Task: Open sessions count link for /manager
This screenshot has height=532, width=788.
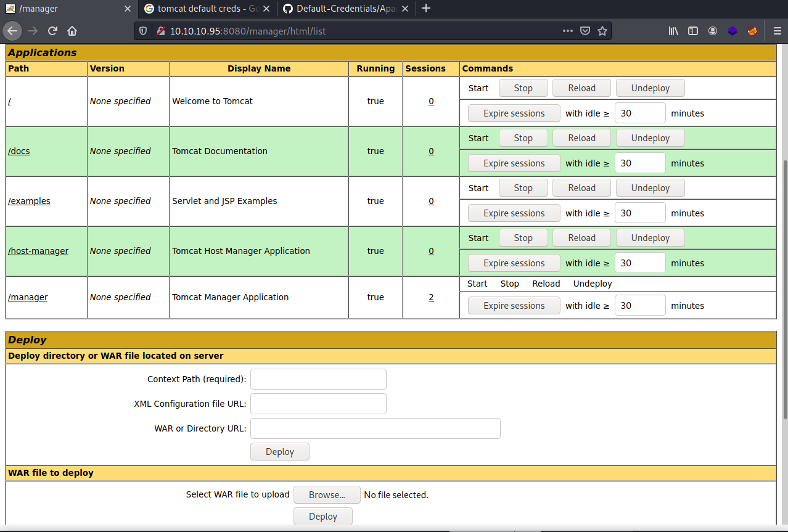Action: coord(431,297)
